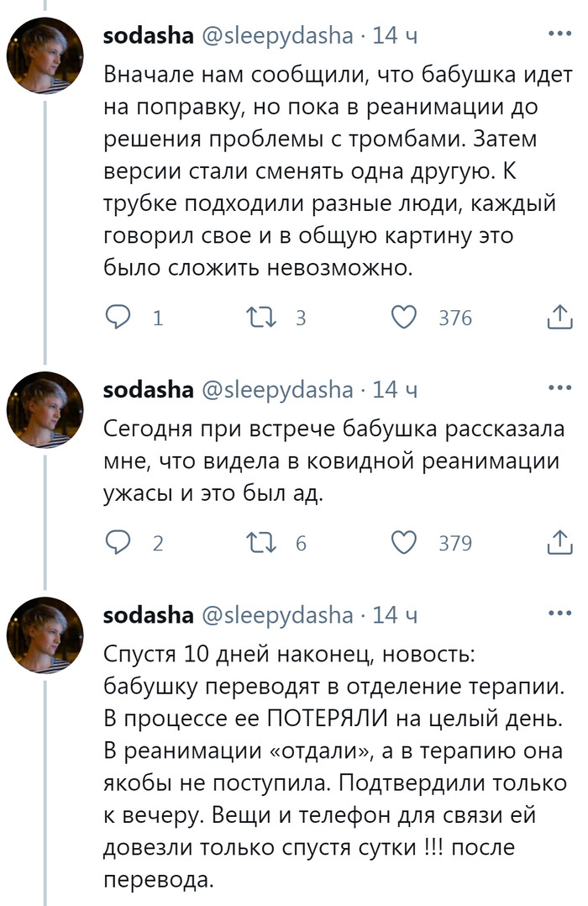Click sodasha avatar on the third tweet
The image size is (588, 906).
(45, 636)
